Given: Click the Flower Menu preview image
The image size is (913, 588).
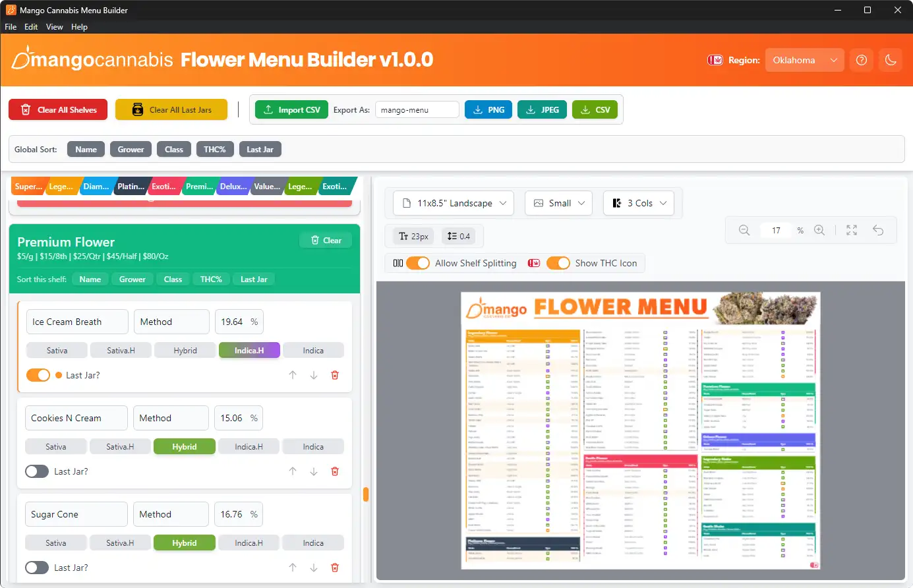Looking at the screenshot, I should click(x=640, y=430).
